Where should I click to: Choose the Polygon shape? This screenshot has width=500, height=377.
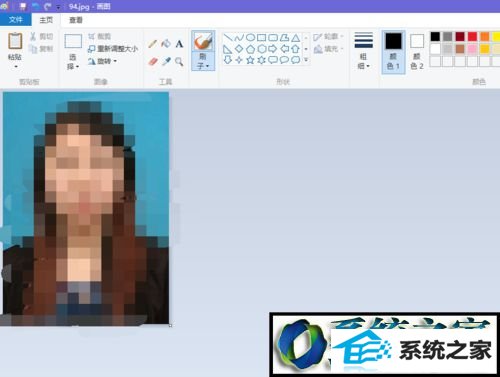pos(284,37)
